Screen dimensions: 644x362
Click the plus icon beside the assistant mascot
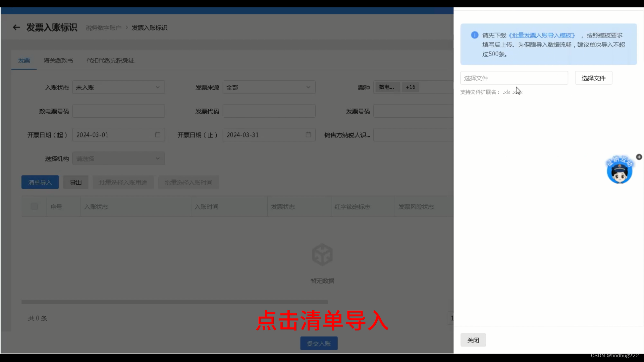tap(639, 157)
